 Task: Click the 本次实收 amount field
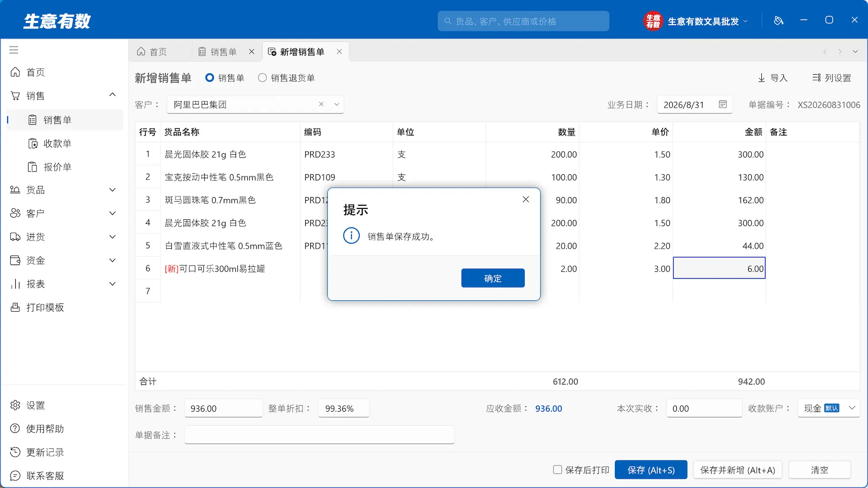[704, 408]
